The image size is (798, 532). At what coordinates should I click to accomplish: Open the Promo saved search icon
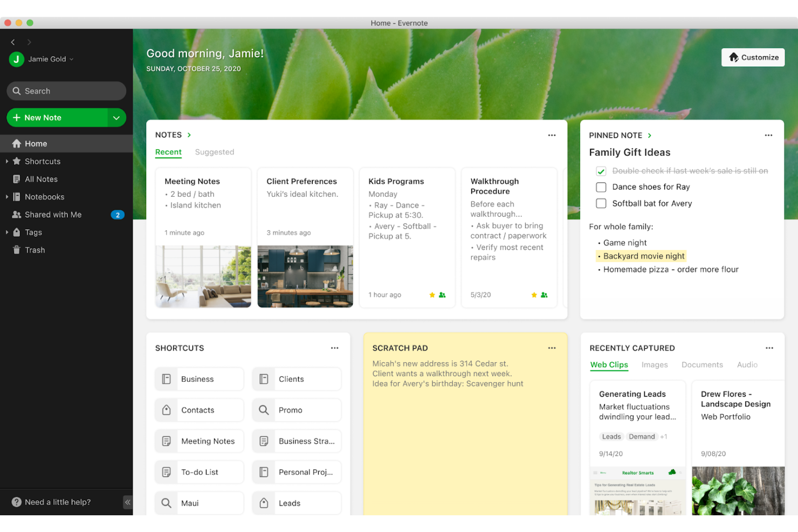tap(264, 410)
